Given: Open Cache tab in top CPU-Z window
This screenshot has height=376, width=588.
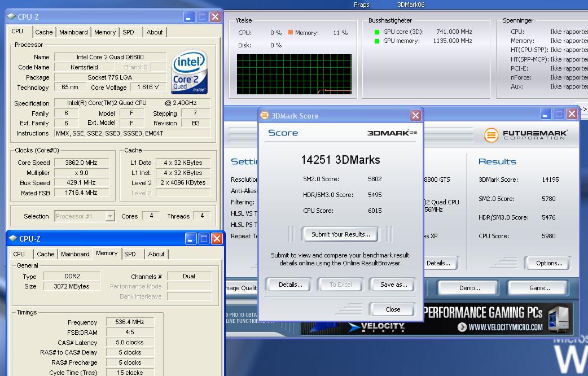Looking at the screenshot, I should [x=44, y=32].
